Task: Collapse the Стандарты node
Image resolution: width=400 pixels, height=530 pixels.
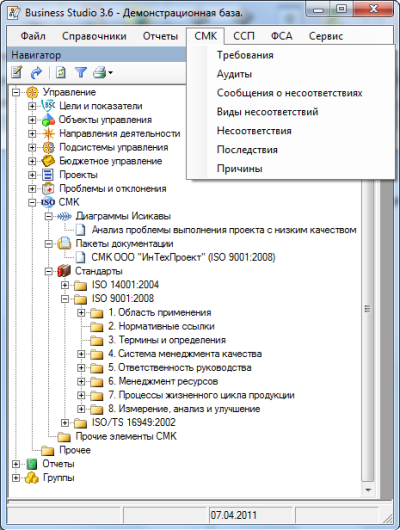Action: click(x=48, y=271)
